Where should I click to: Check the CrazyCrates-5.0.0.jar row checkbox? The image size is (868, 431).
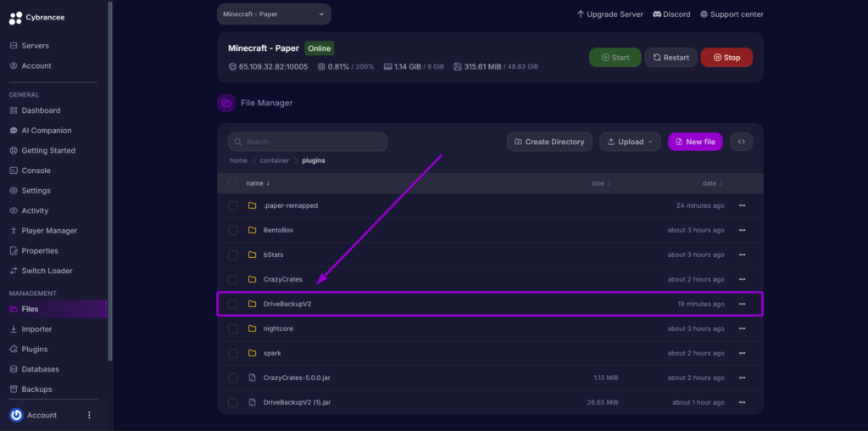232,378
